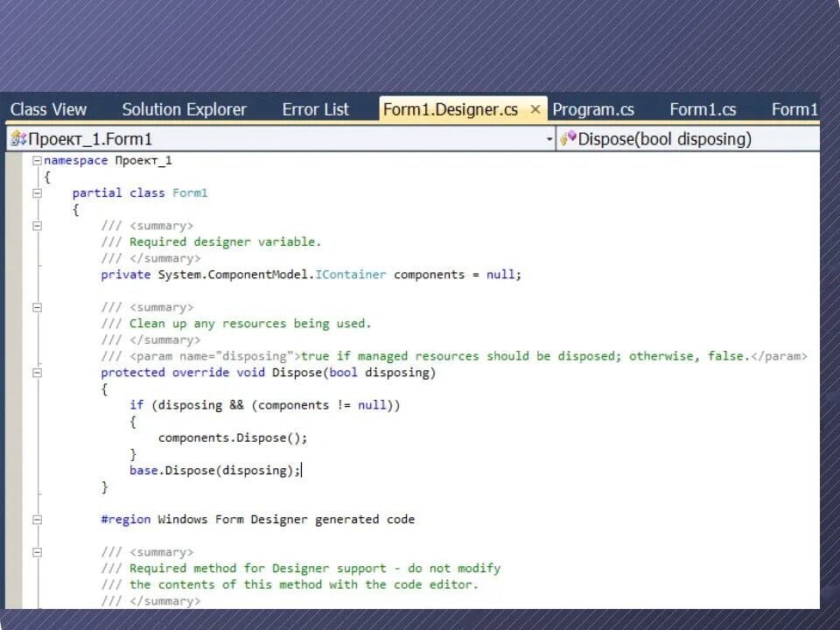This screenshot has height=630, width=840.
Task: Collapse the summary comment above the designer variable declaration
Action: pos(37,226)
